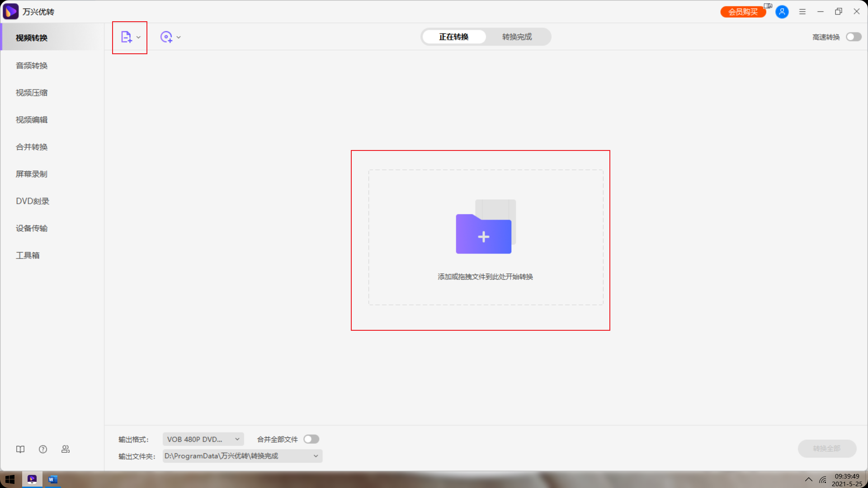This screenshot has height=488, width=868.
Task: Open Word from the Windows taskbar
Action: 53,479
